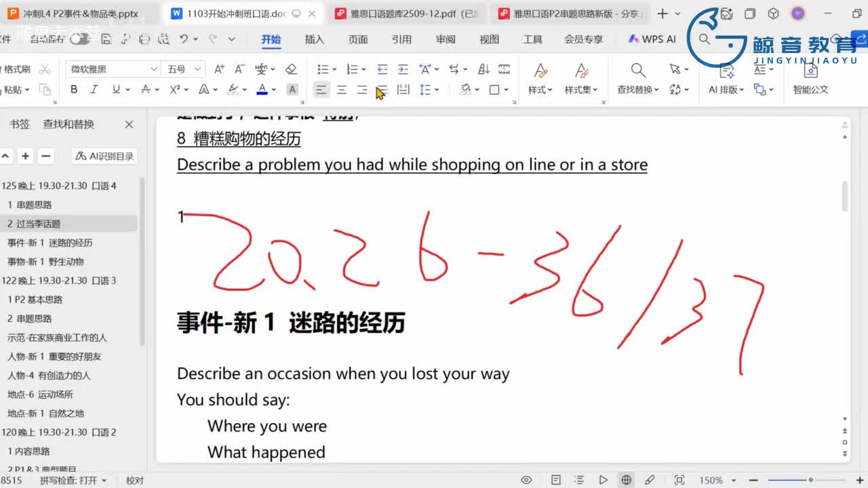Click the decrease font size icon
868x488 pixels.
tap(239, 69)
